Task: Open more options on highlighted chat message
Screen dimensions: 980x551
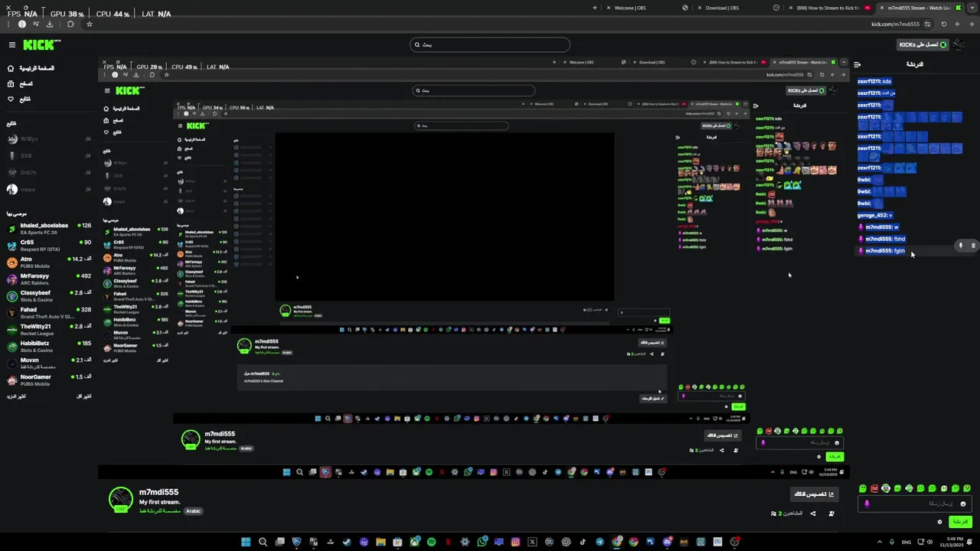Action: [973, 246]
